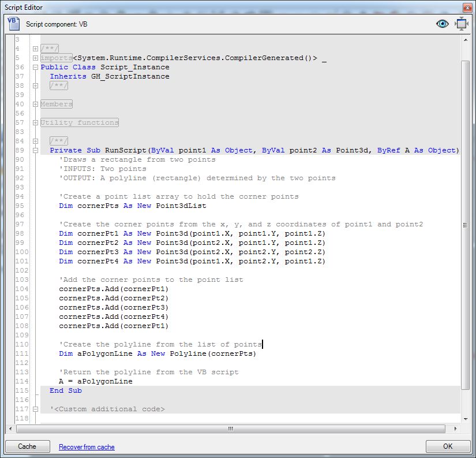Viewport: 476px width, 458px height.
Task: Expand the Custom additional code region
Action: pos(35,409)
